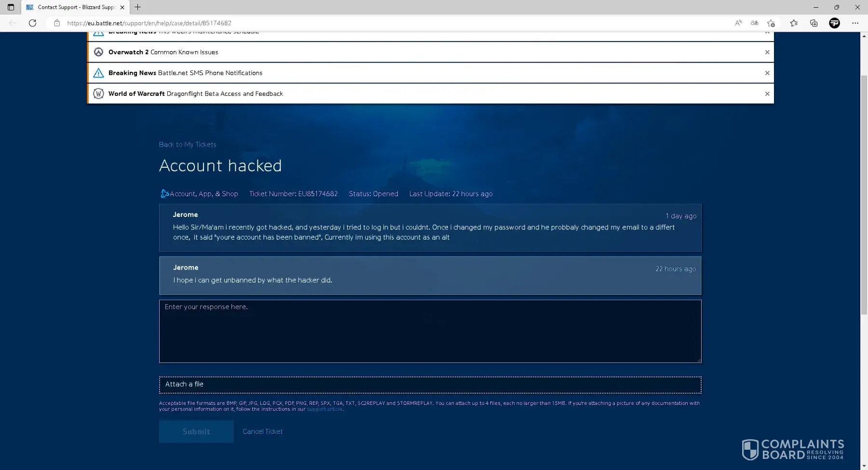Open the browser profile avatar icon
Screen dimensions: 868x470
pos(834,23)
